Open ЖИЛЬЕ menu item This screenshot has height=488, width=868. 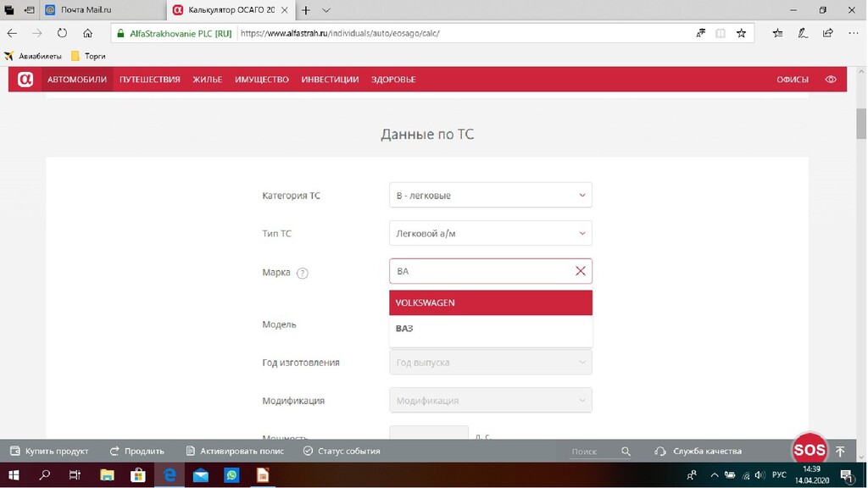point(207,79)
